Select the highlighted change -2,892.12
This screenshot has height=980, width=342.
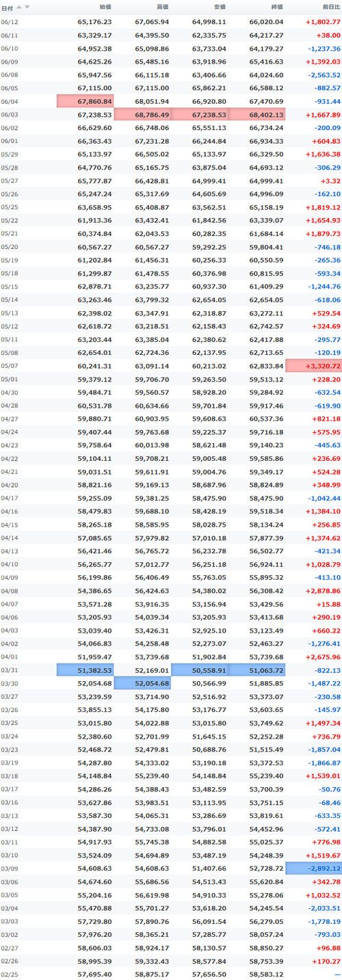pyautogui.click(x=314, y=870)
